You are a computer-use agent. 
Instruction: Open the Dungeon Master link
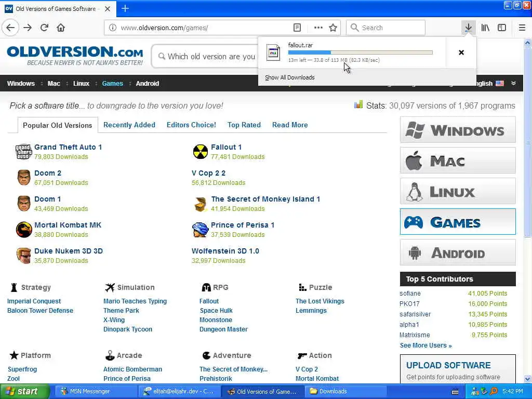(223, 329)
